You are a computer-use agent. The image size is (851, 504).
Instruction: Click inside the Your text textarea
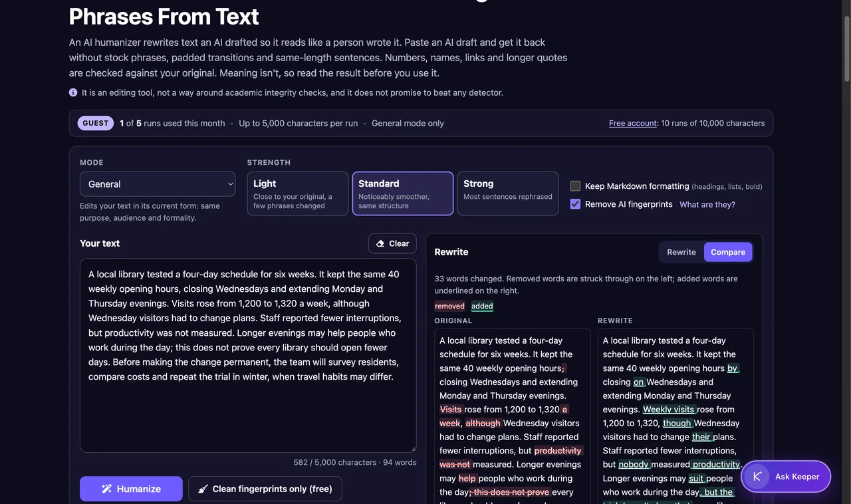248,356
